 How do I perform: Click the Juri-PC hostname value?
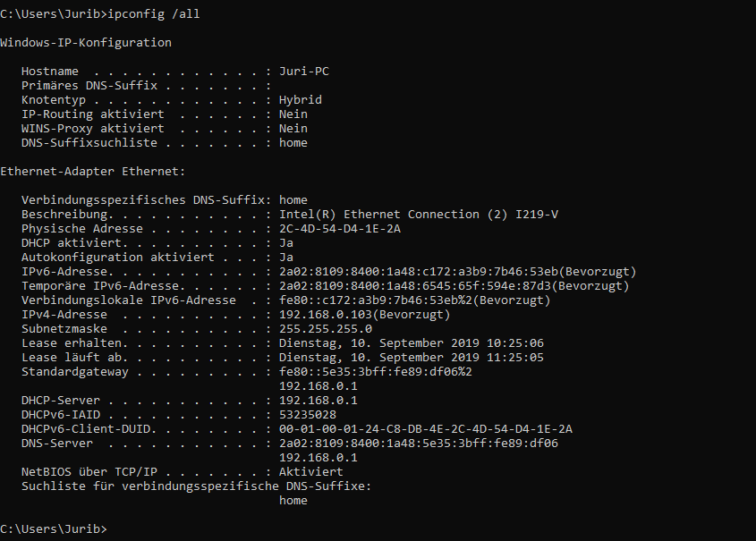coord(304,72)
